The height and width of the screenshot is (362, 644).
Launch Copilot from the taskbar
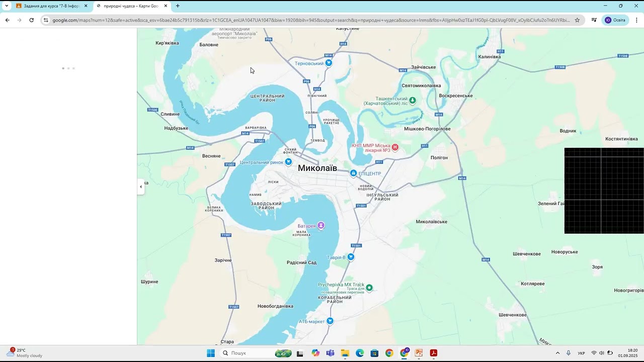pyautogui.click(x=315, y=353)
